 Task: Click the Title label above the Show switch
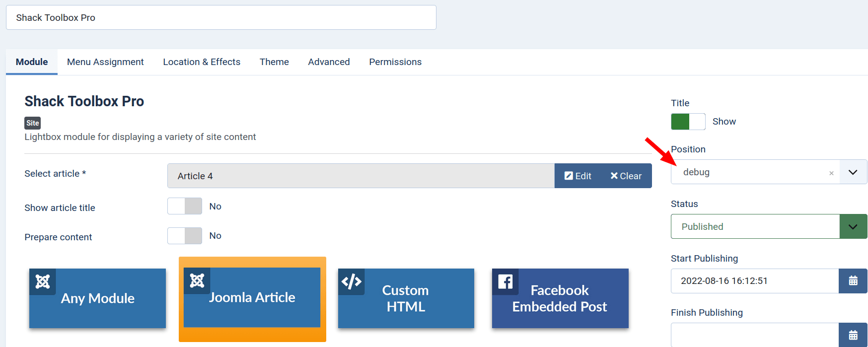point(680,103)
